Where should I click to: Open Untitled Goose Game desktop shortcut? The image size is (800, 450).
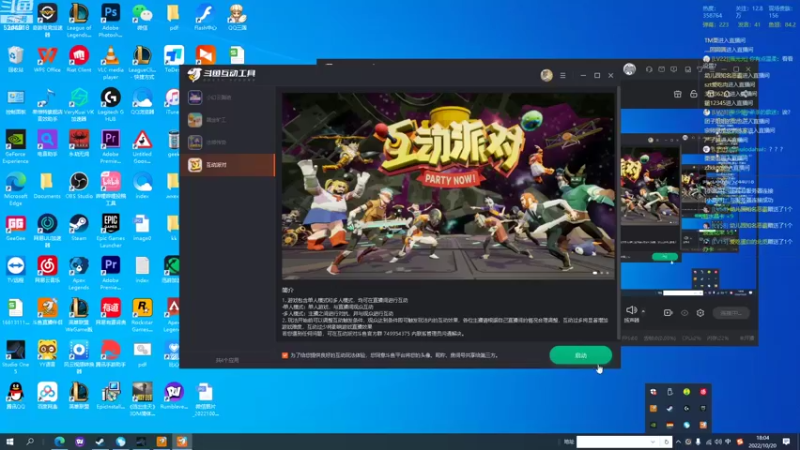coord(142,147)
